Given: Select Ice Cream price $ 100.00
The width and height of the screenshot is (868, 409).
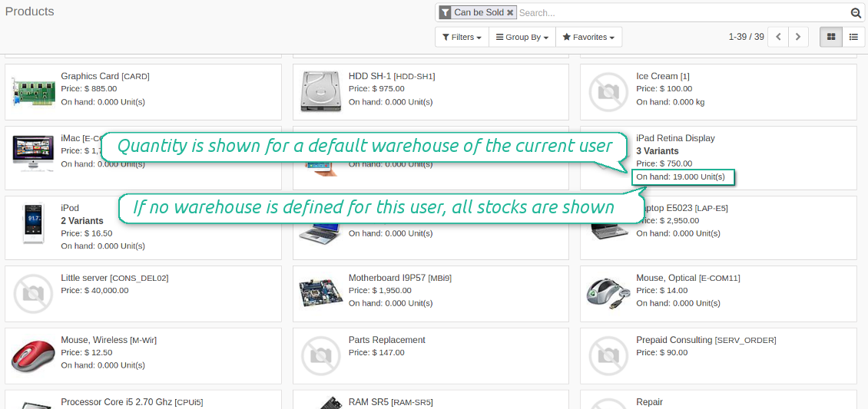Looking at the screenshot, I should point(664,88).
